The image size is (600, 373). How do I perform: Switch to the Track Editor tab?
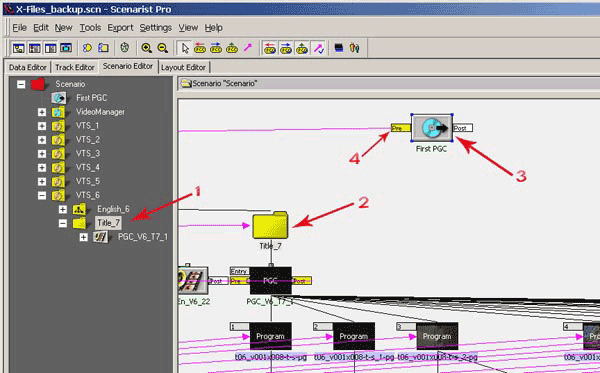(75, 67)
